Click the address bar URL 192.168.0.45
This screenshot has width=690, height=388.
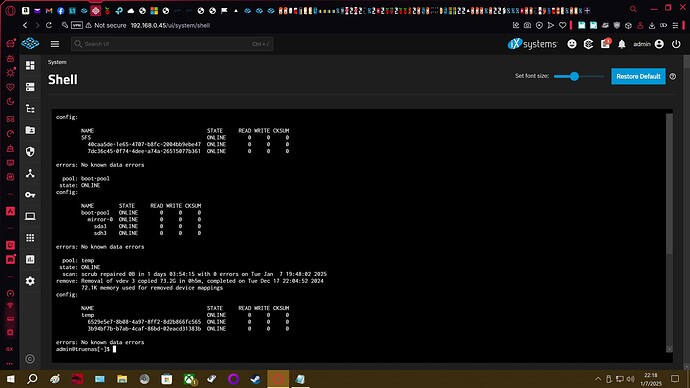point(170,26)
